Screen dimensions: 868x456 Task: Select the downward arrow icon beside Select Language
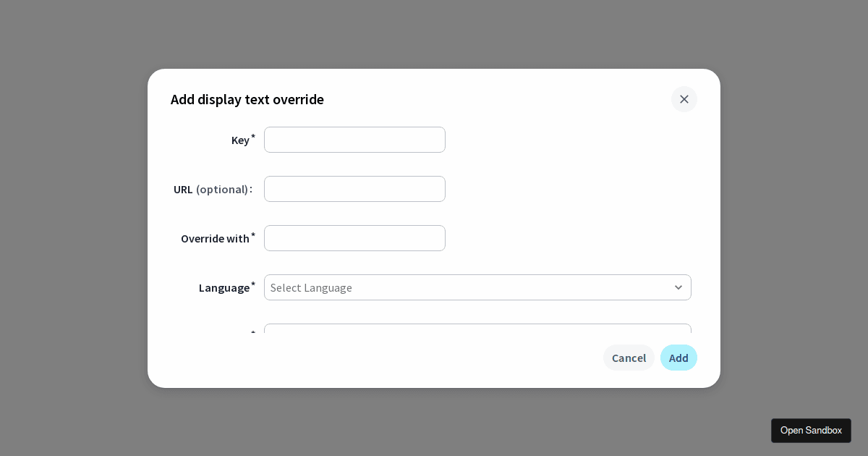point(678,287)
